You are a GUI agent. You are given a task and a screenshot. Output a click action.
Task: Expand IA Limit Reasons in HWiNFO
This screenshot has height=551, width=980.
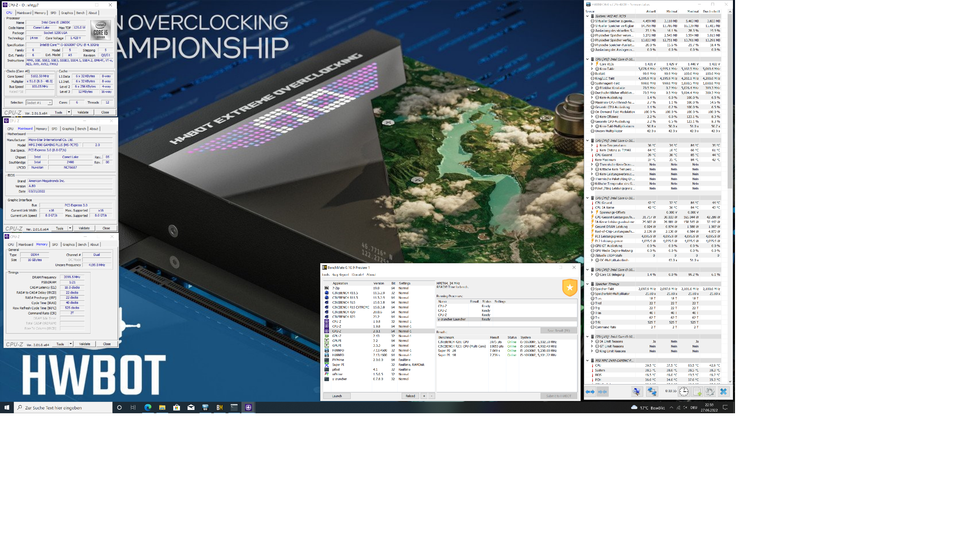592,342
